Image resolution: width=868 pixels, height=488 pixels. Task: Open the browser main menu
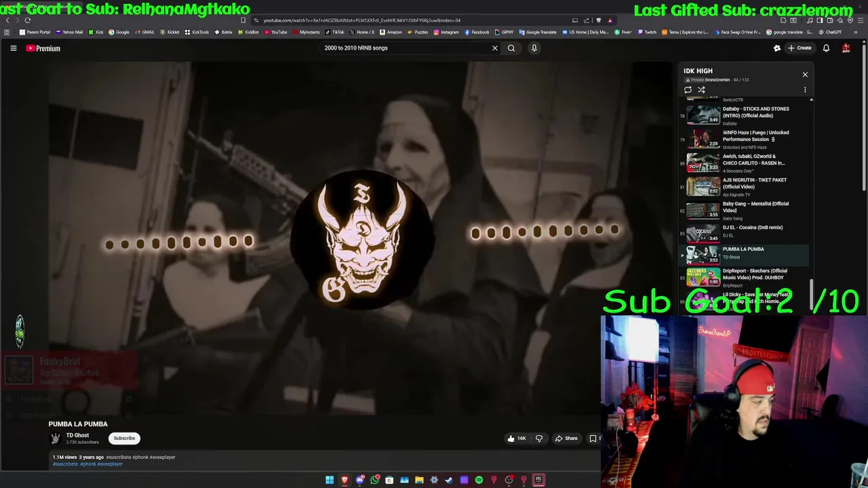(x=860, y=20)
